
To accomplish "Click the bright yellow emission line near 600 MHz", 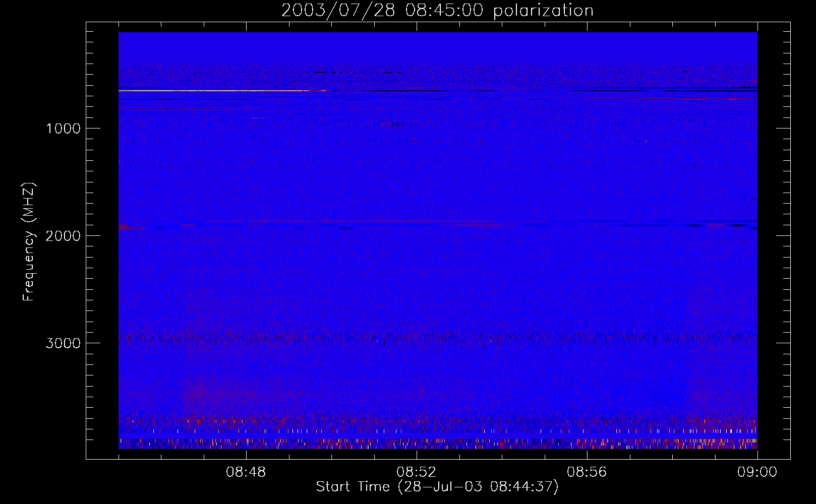I will click(x=222, y=91).
